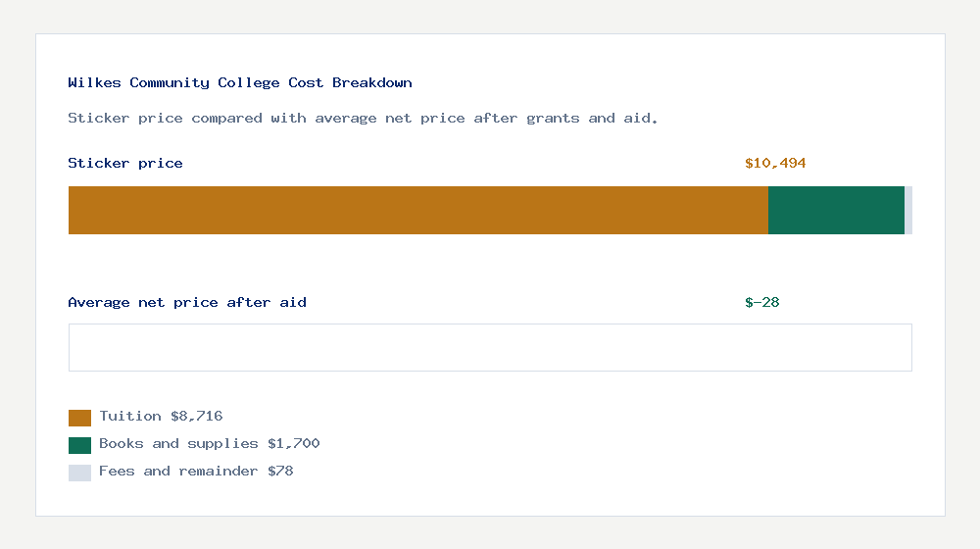This screenshot has height=549, width=980.
Task: Click the empty average net price bar
Action: (490, 347)
